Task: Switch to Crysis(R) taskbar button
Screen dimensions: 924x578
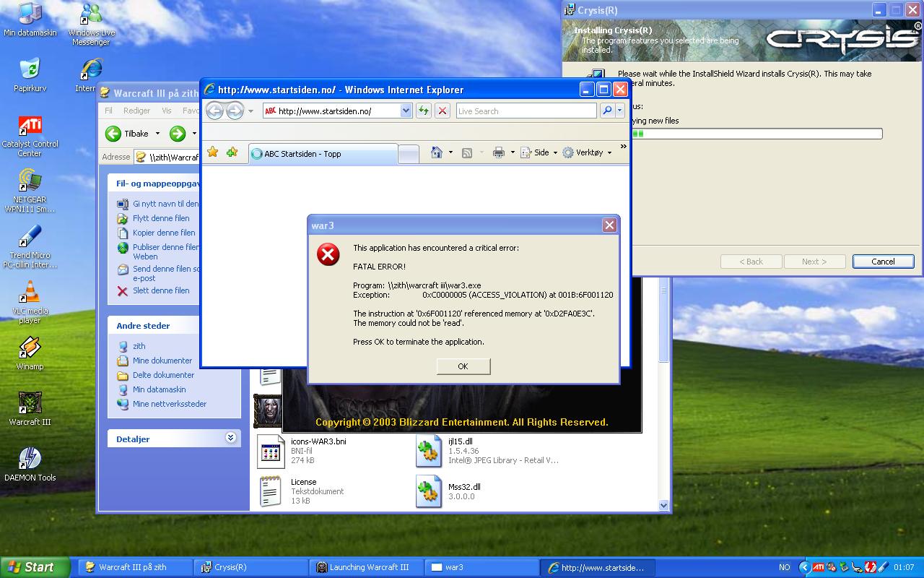Action: (x=251, y=567)
